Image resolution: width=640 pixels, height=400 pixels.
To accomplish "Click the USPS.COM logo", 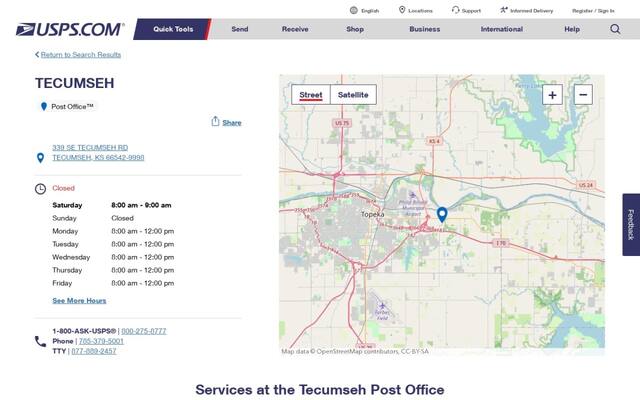I will coord(70,29).
